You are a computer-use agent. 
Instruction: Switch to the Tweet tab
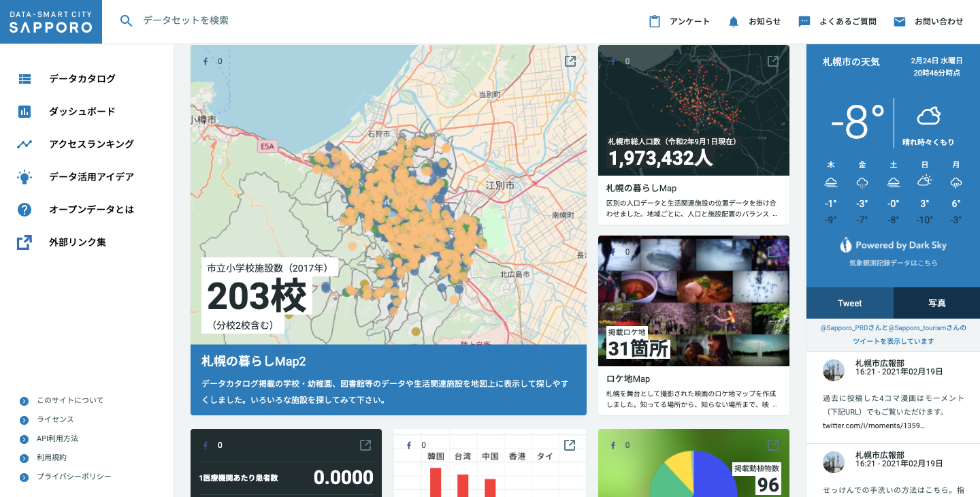tap(850, 303)
